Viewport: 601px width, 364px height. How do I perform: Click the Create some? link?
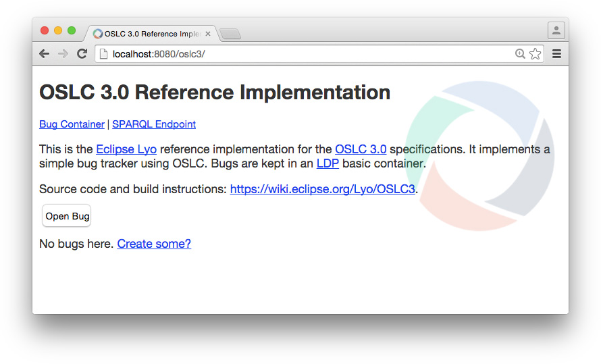click(x=154, y=244)
